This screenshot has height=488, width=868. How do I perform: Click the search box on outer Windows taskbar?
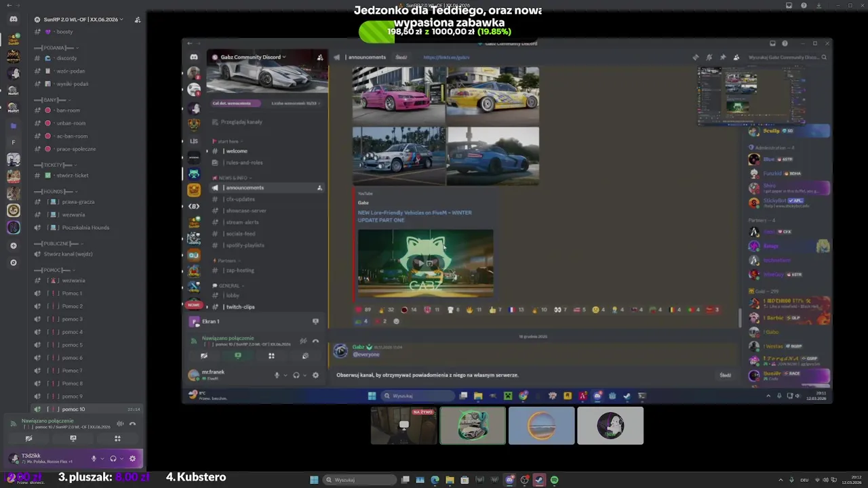[x=358, y=480]
